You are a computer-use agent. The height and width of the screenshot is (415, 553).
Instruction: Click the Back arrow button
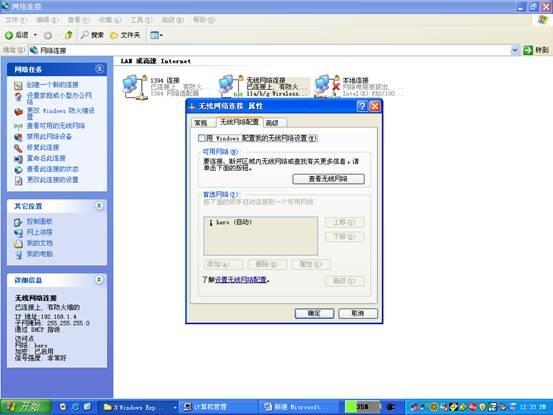click(16, 35)
